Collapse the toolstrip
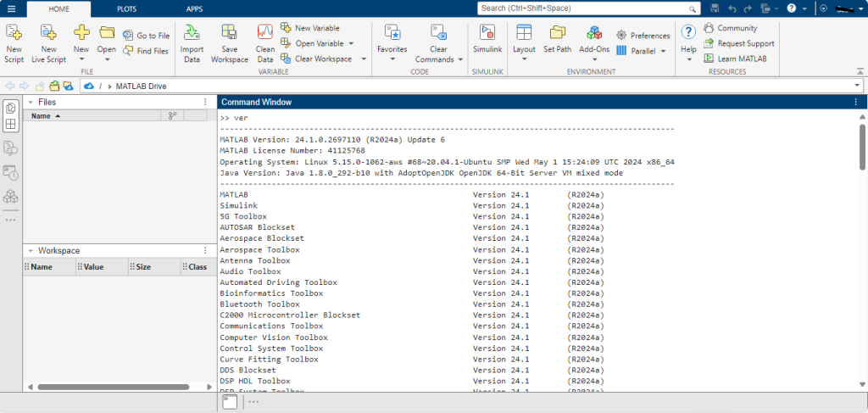868x413 pixels. (x=860, y=71)
